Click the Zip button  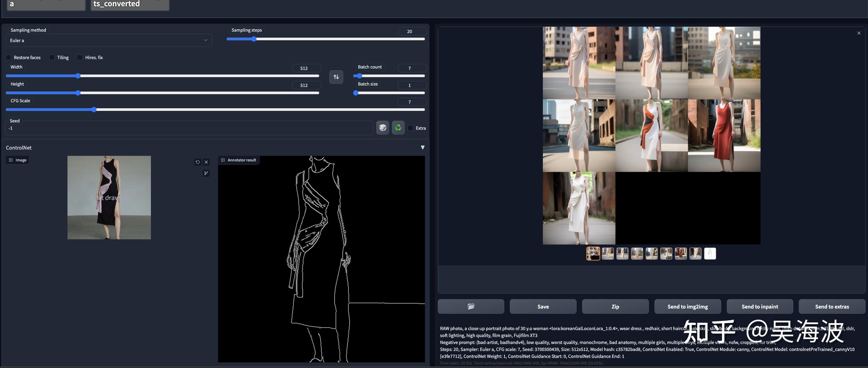tap(615, 306)
